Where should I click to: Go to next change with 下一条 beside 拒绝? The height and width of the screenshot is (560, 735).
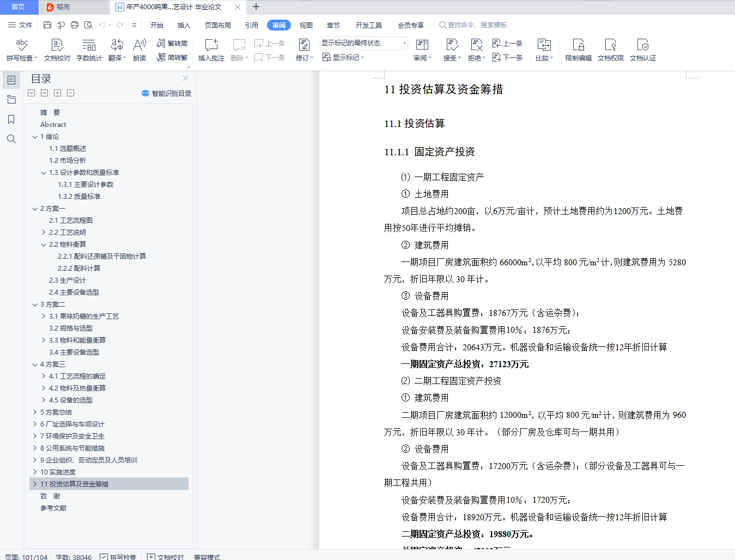507,57
